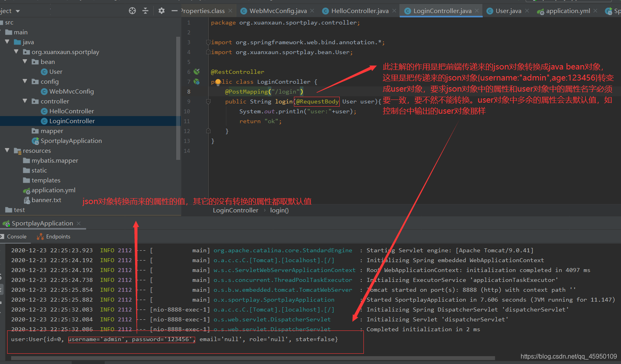Viewport: 621px width, 364px height.
Task: Select application.yml in project tree
Action: pyautogui.click(x=53, y=190)
